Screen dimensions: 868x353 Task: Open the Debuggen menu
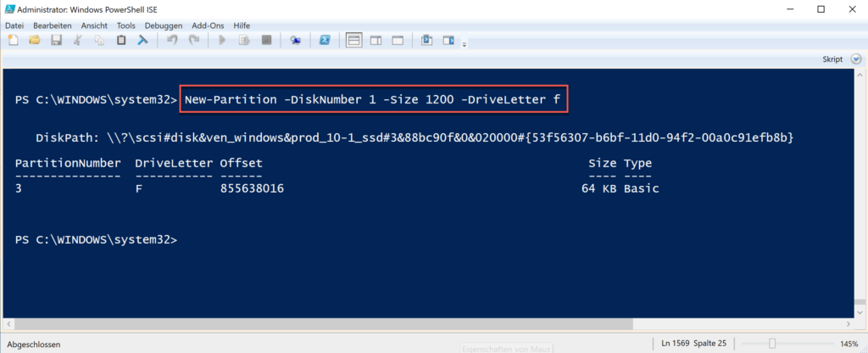pyautogui.click(x=164, y=25)
